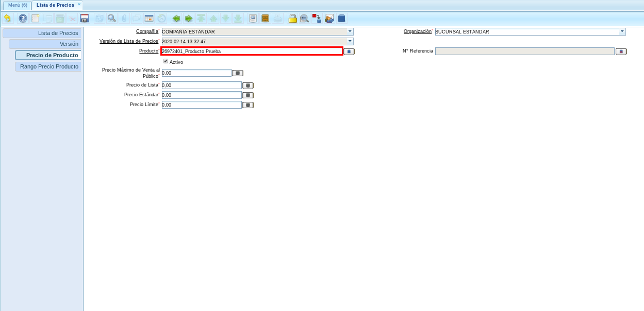644x311 pixels.
Task: Open Find with the magnifying glass icon
Action: (111, 18)
